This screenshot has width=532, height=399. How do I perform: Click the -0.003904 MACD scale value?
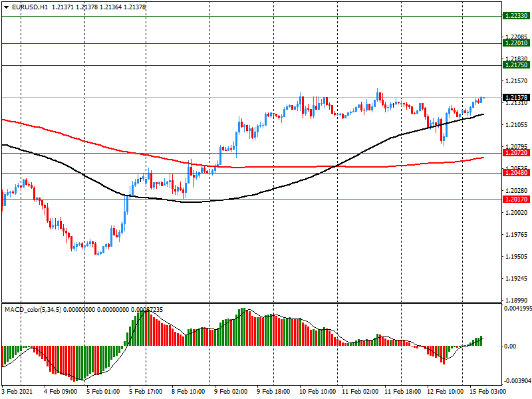(x=517, y=382)
